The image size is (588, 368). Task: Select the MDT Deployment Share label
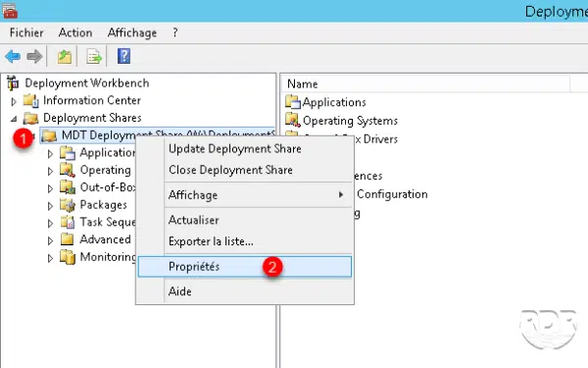click(168, 135)
